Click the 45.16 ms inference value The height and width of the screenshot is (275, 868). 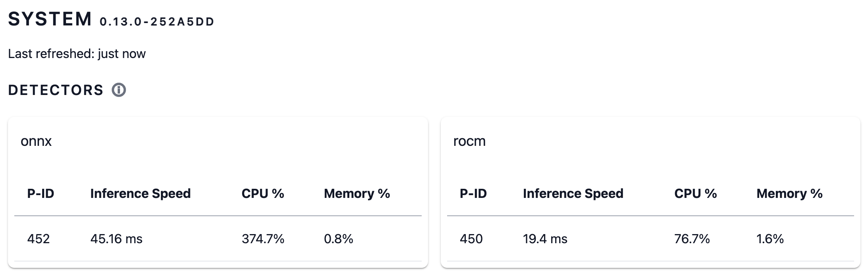(x=116, y=239)
